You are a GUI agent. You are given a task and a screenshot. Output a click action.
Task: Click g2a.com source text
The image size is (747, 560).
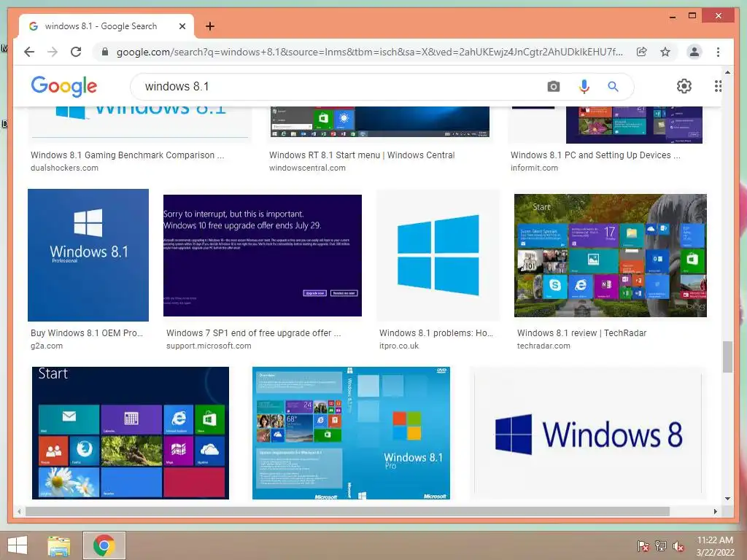point(47,346)
